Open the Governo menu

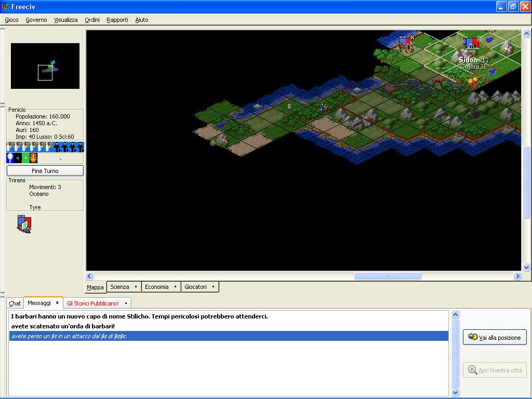click(x=36, y=20)
